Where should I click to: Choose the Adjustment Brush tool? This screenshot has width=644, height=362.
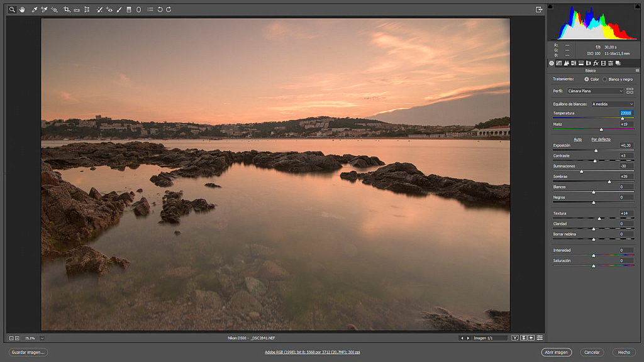[119, 9]
